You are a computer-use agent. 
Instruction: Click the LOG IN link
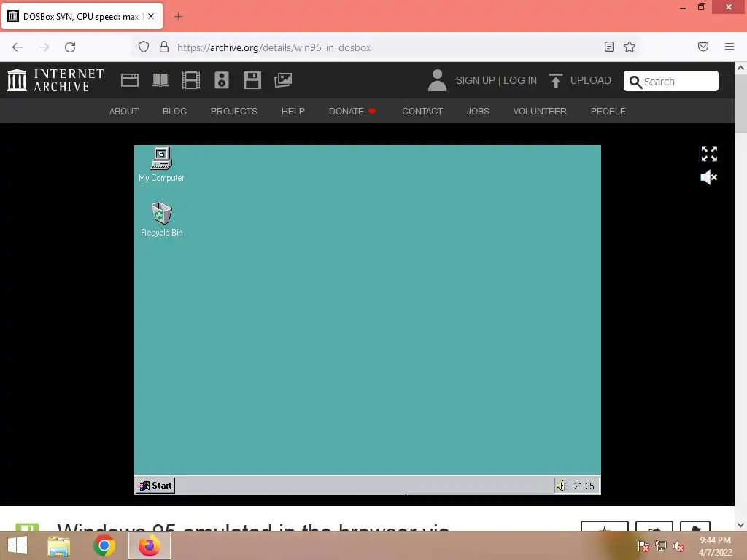tap(519, 80)
